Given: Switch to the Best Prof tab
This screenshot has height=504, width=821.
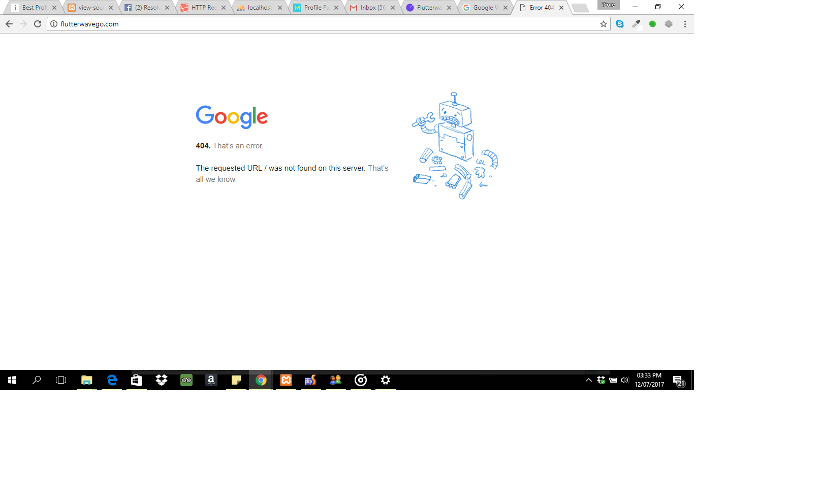Looking at the screenshot, I should tap(34, 8).
